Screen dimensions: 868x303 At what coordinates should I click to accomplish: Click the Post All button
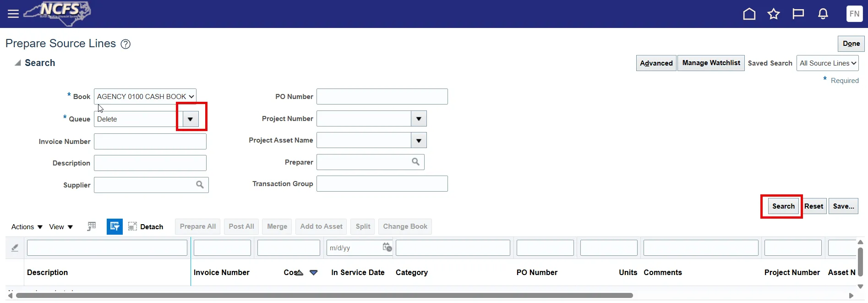[241, 226]
